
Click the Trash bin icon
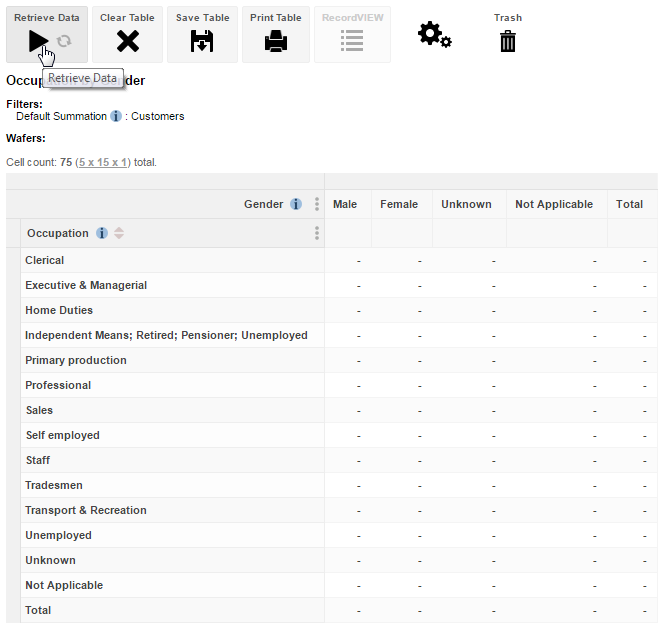[x=508, y=41]
